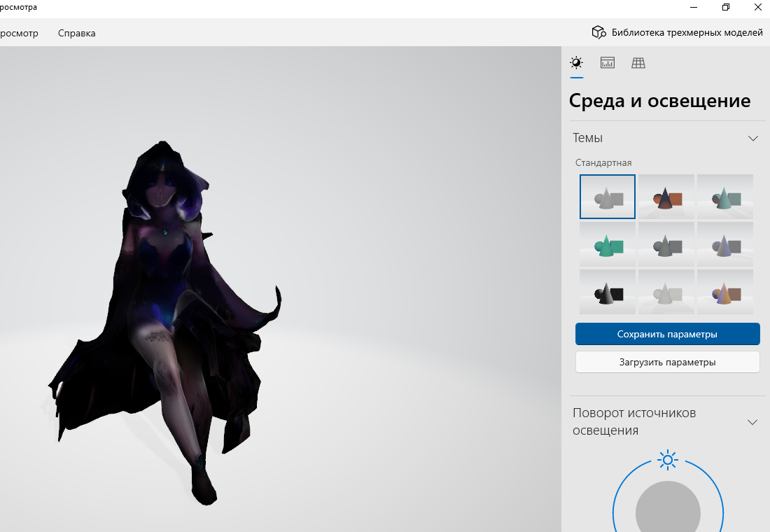Select the orange-red lighting theme thumbnail
770x532 pixels.
point(666,197)
